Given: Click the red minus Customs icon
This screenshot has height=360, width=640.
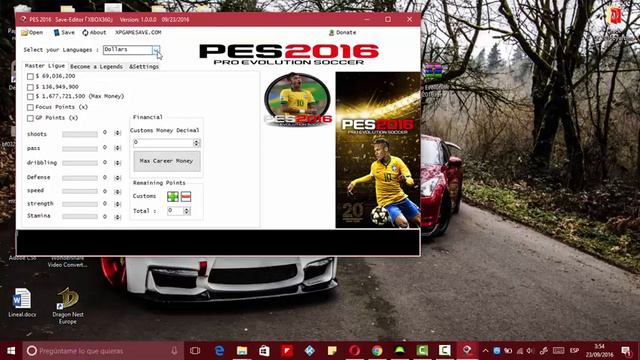Looking at the screenshot, I should pyautogui.click(x=186, y=197).
